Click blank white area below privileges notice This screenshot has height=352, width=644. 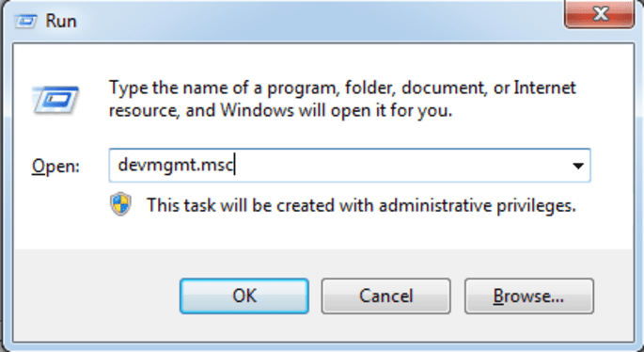tap(322, 233)
